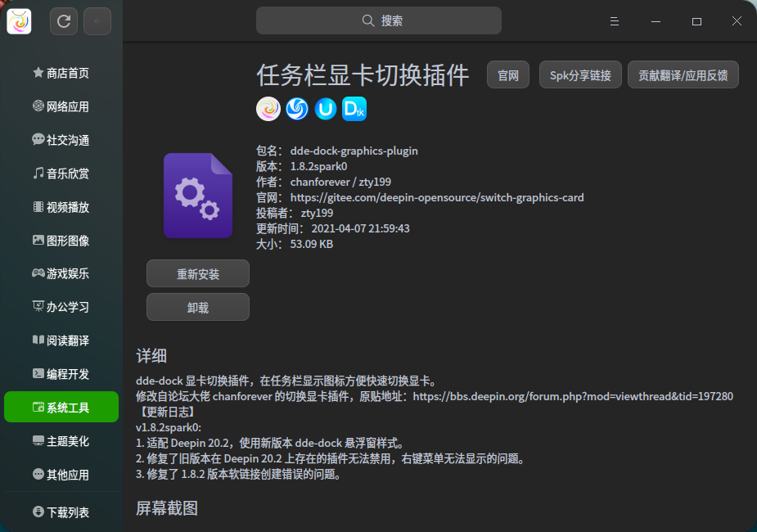
Task: Click the 【更新日志】 changelog label
Action: pos(167,412)
